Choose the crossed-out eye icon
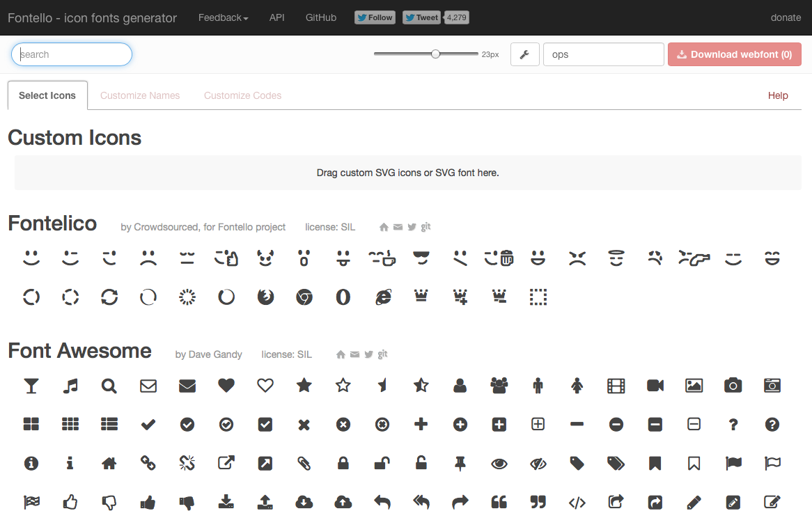The width and height of the screenshot is (812, 511). pyautogui.click(x=538, y=464)
